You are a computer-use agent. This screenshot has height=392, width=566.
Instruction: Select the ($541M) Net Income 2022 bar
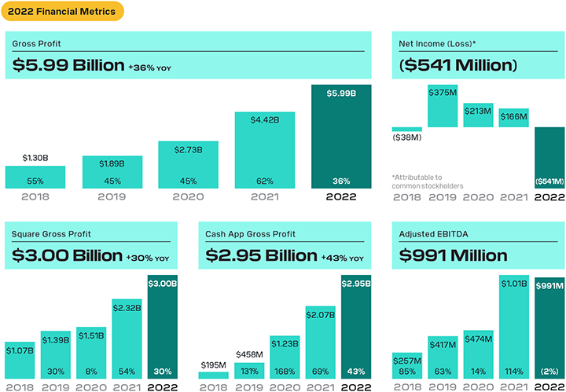click(x=549, y=158)
